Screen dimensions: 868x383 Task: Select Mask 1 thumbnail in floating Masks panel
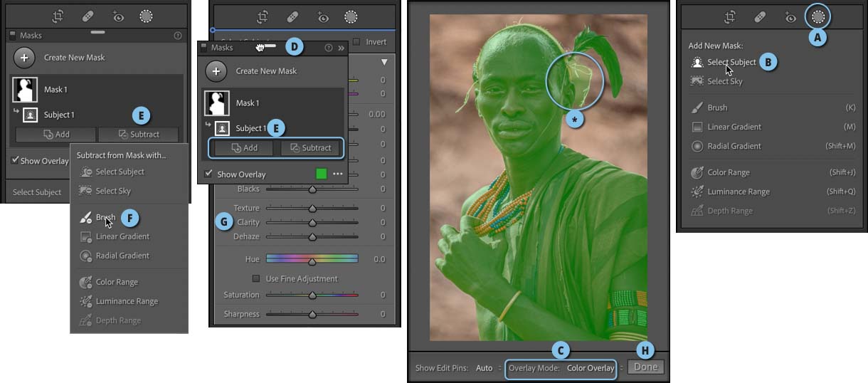[x=217, y=103]
